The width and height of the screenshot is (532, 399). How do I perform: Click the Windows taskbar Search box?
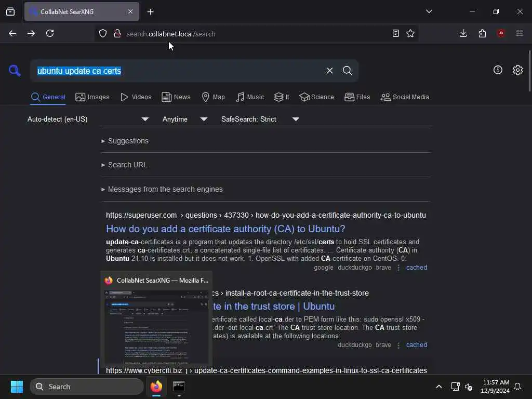(87, 387)
